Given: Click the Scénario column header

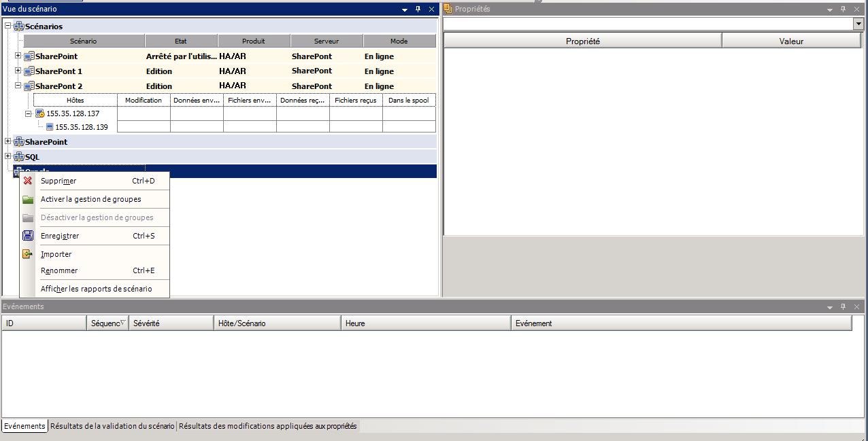Looking at the screenshot, I should (84, 41).
